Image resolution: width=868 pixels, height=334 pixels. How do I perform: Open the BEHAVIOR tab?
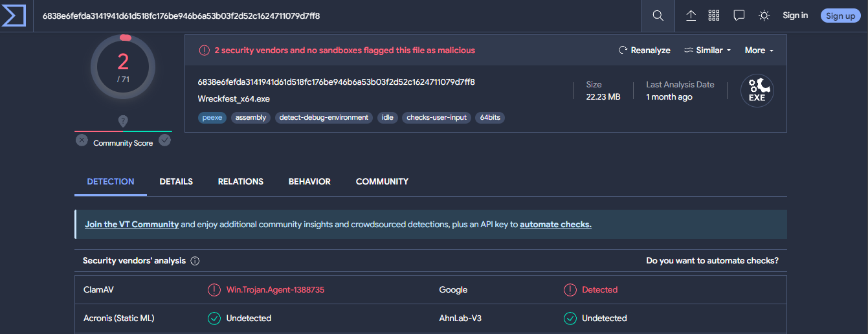click(x=309, y=182)
